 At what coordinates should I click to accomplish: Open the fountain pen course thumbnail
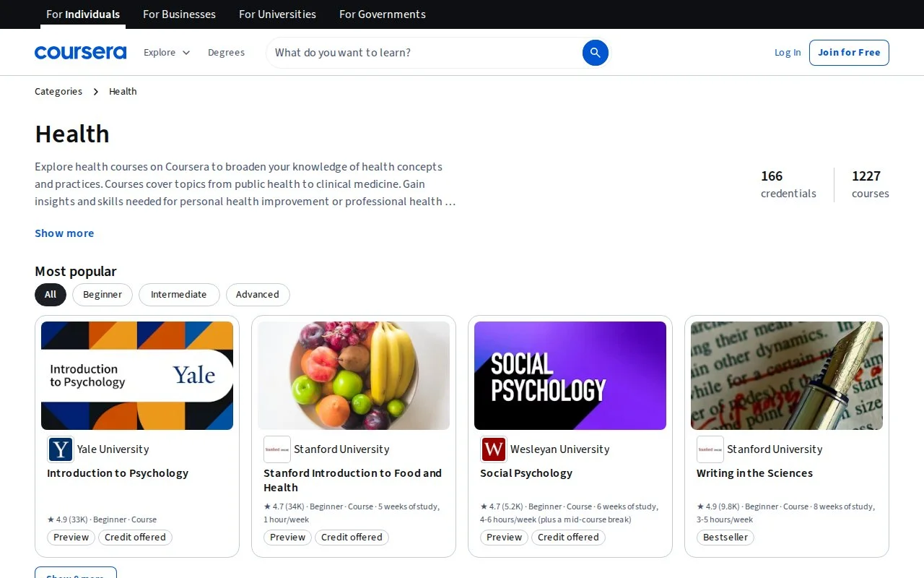pos(787,376)
